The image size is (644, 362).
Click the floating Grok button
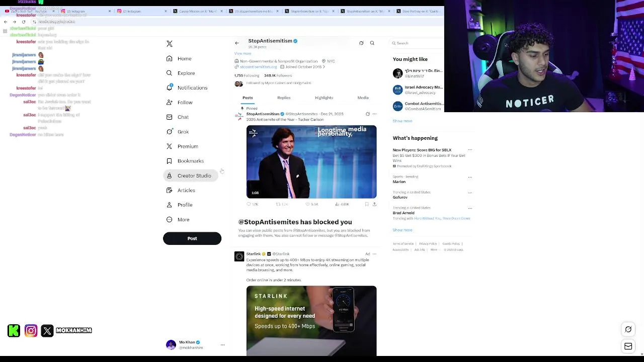pos(628,329)
